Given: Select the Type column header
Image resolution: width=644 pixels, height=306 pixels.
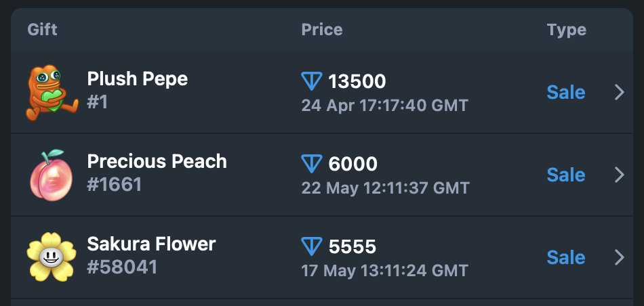Looking at the screenshot, I should pyautogui.click(x=566, y=30).
